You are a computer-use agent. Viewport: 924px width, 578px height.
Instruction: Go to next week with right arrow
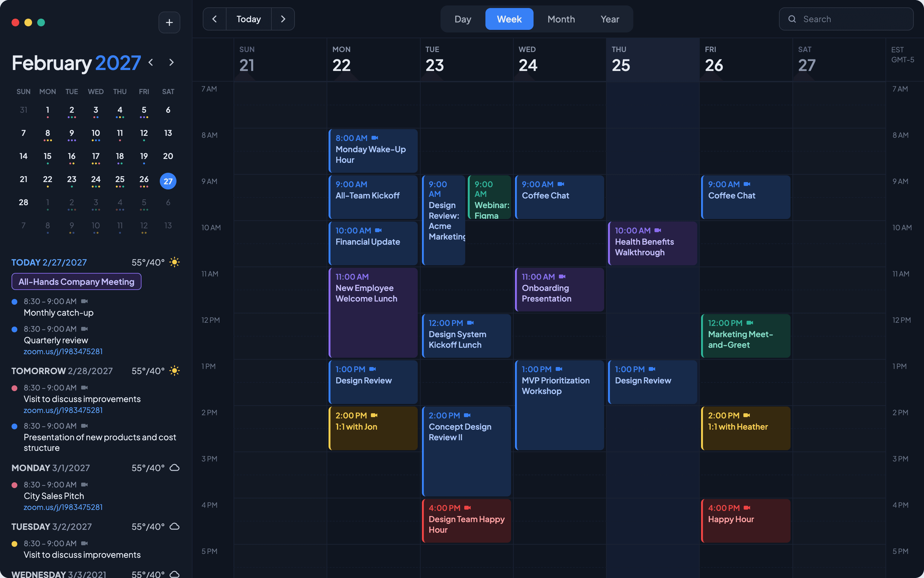[283, 19]
